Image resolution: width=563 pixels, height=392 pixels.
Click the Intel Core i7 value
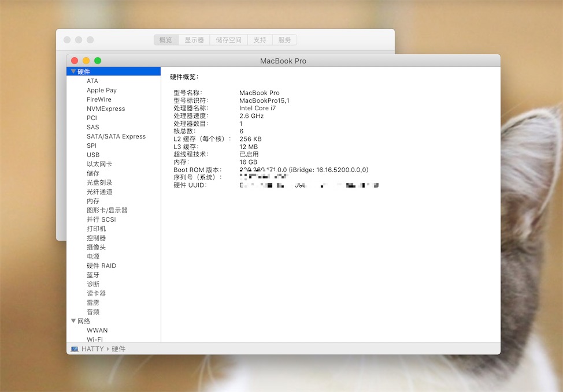257,109
